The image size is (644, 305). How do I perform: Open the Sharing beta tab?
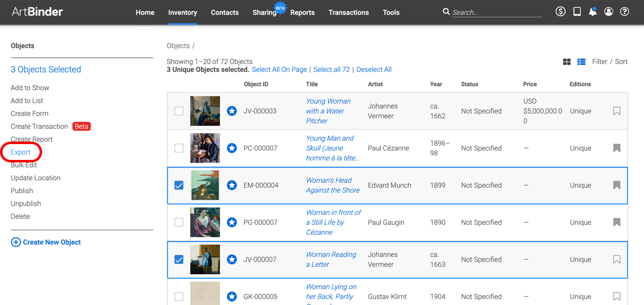tap(265, 12)
